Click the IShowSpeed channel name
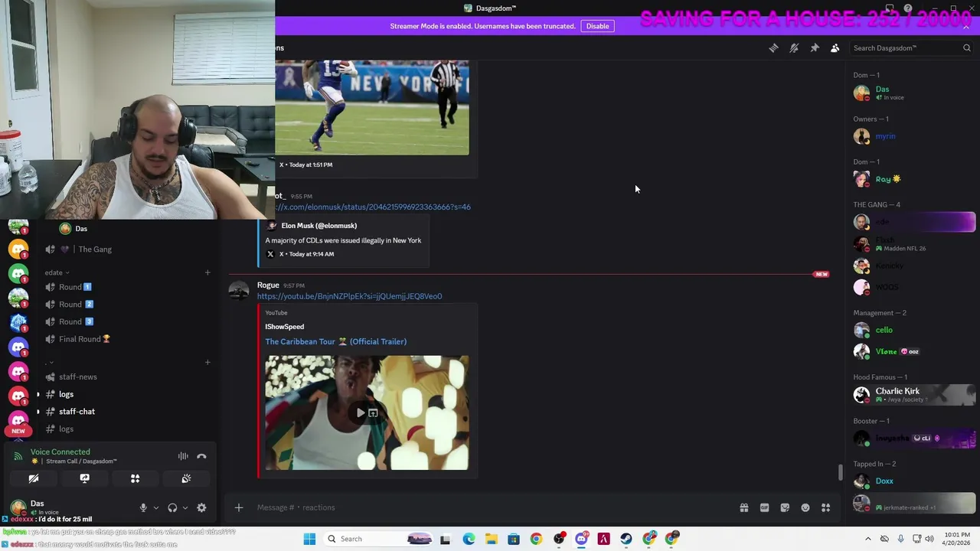This screenshot has height=551, width=980. (284, 327)
